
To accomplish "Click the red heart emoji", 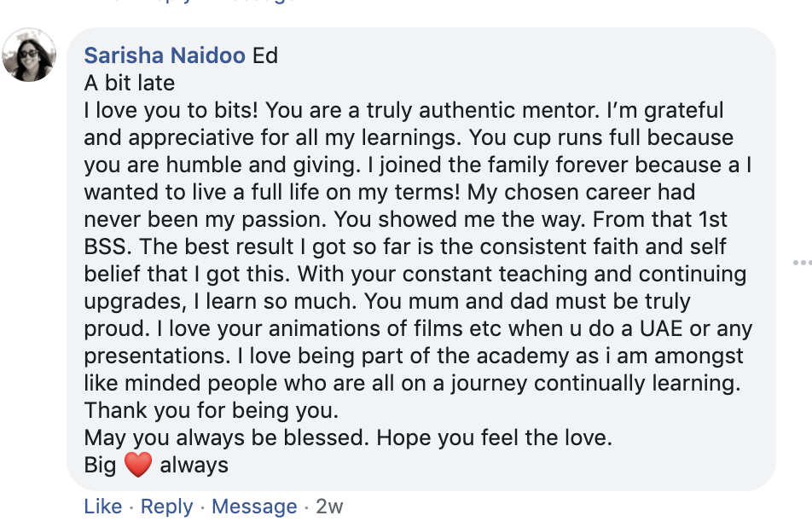I will point(137,465).
